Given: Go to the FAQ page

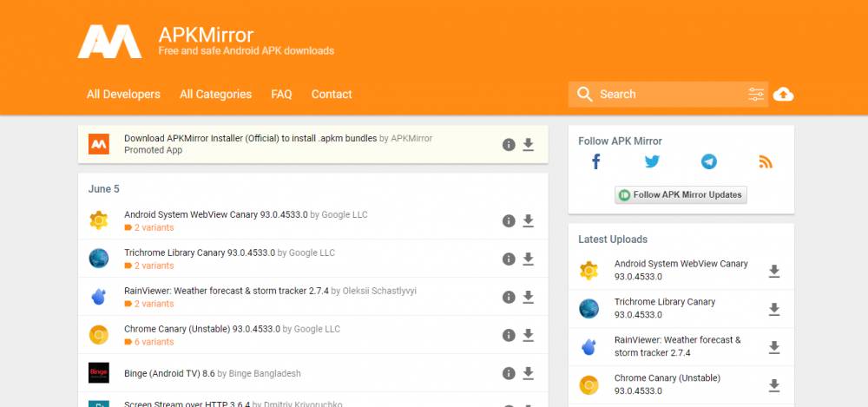Looking at the screenshot, I should (x=281, y=94).
